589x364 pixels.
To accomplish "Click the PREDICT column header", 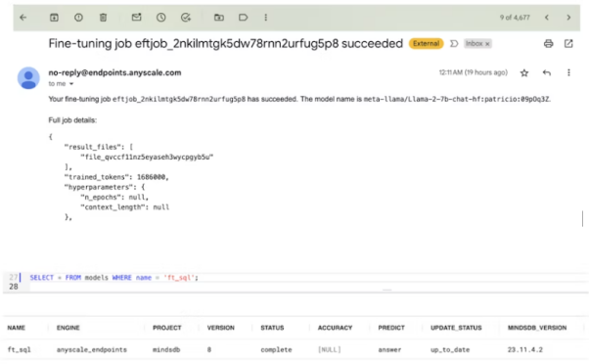I will (x=391, y=328).
